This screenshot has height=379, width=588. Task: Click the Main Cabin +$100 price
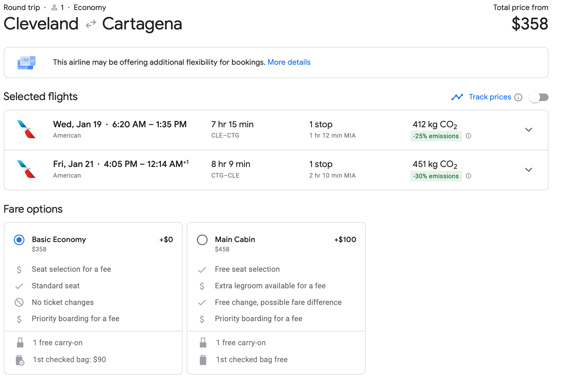pos(345,240)
